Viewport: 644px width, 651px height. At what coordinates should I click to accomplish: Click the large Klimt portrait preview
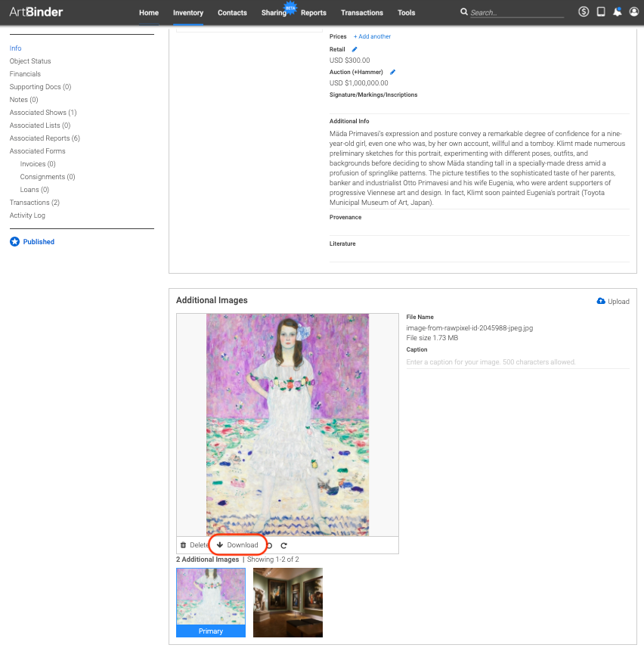287,425
